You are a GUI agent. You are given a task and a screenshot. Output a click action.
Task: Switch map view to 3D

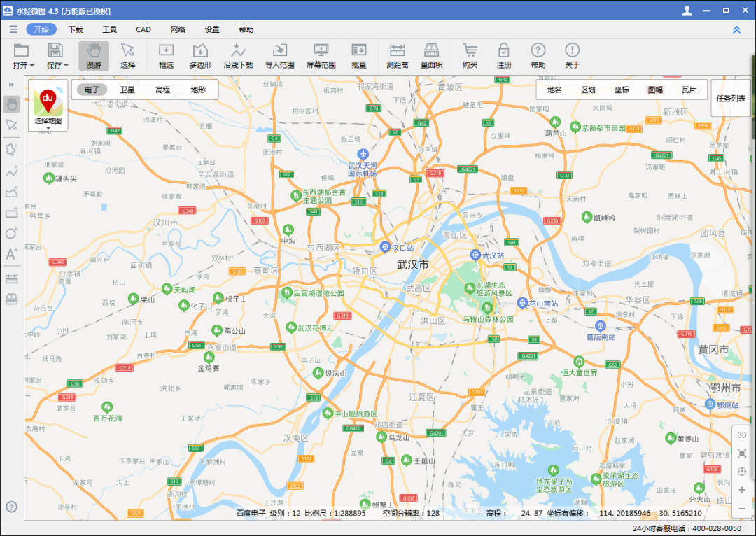click(x=742, y=435)
